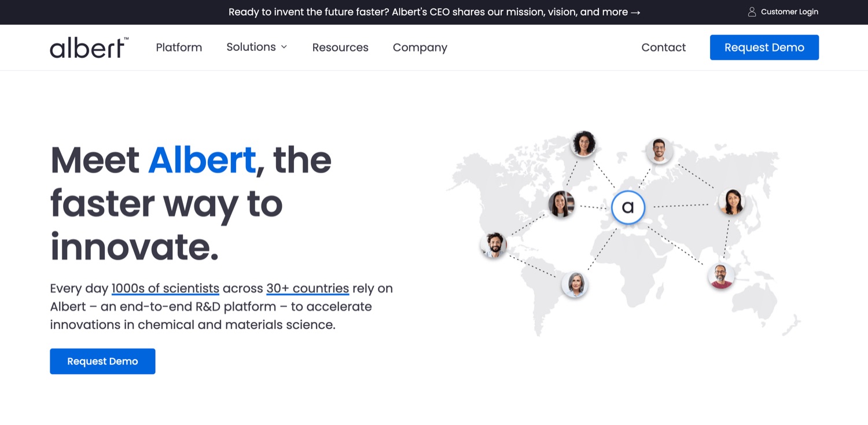This screenshot has height=425, width=868.
Task: Open the Company menu item
Action: point(420,47)
